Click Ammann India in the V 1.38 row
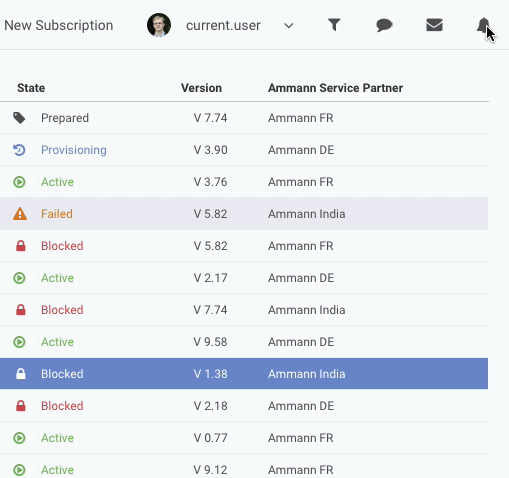The width and height of the screenshot is (509, 478). (x=307, y=374)
